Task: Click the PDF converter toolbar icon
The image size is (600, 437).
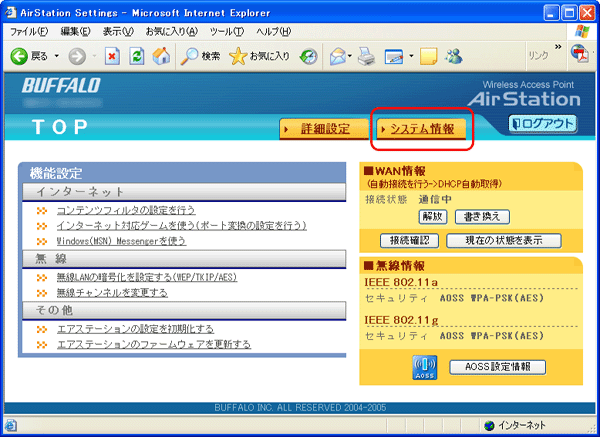Action: tap(580, 53)
